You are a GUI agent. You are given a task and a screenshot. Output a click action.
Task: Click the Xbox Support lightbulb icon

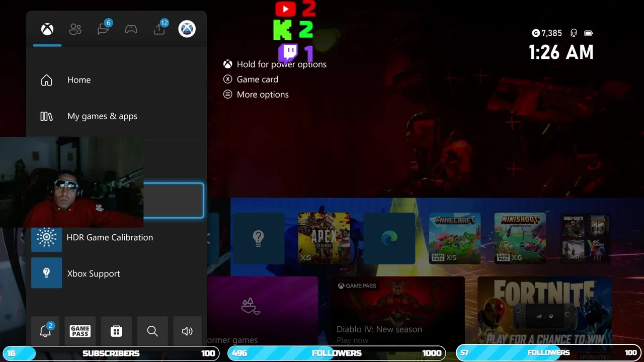46,273
